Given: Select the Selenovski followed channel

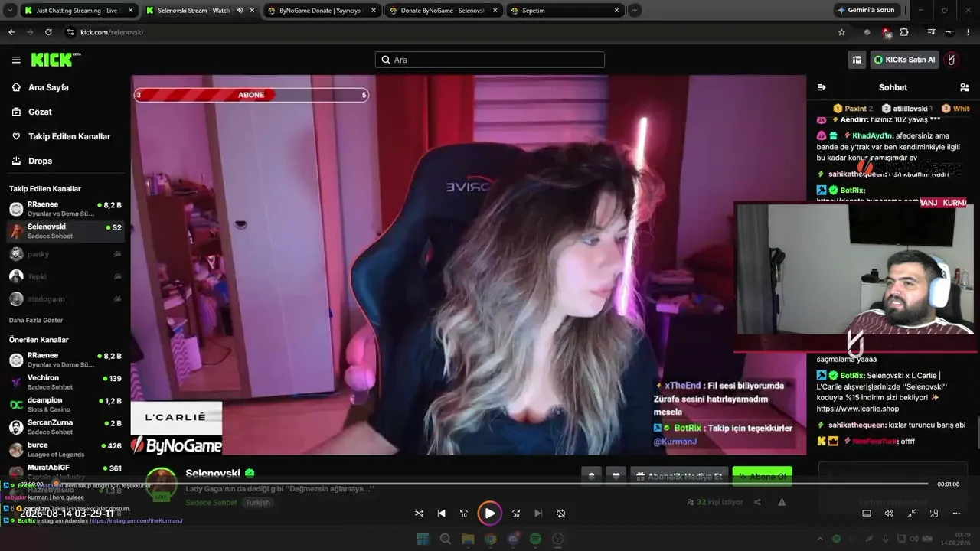Looking at the screenshot, I should pos(65,231).
